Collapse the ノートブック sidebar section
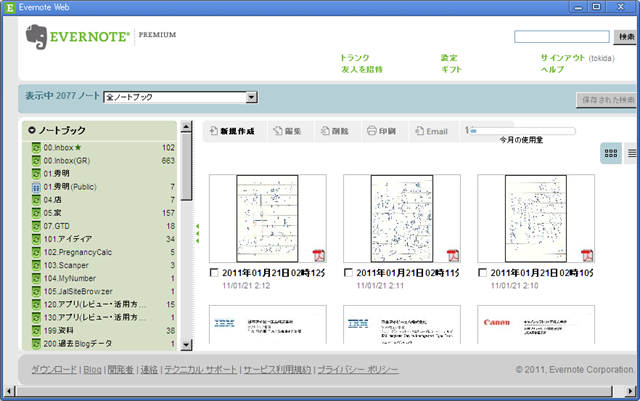Screen dimensions: 640x401 point(32,130)
